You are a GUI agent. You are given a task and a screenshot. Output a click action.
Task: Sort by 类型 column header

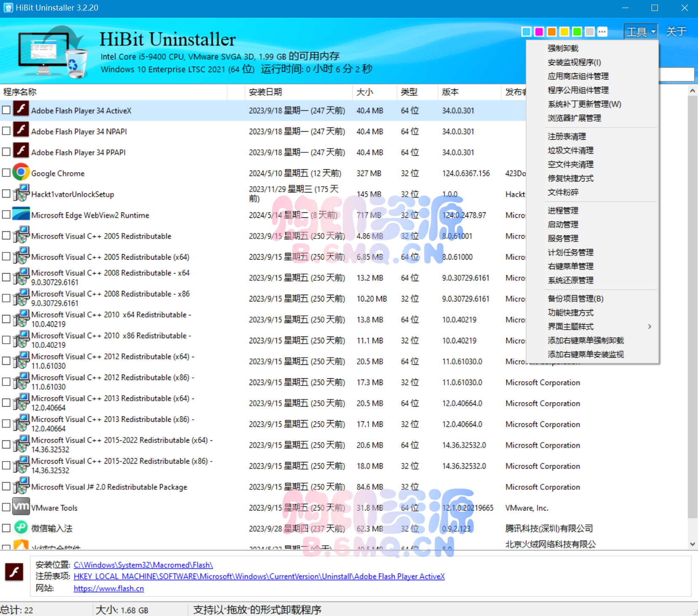coord(417,92)
